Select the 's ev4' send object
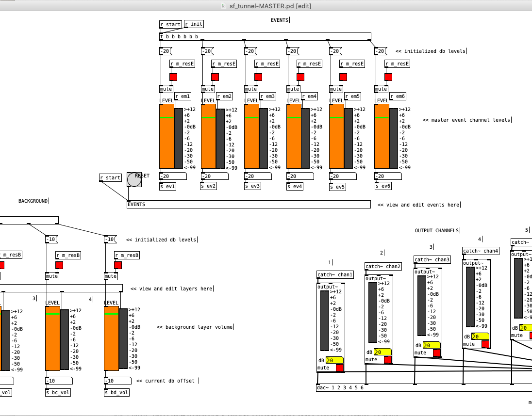532x416 pixels. click(x=295, y=186)
